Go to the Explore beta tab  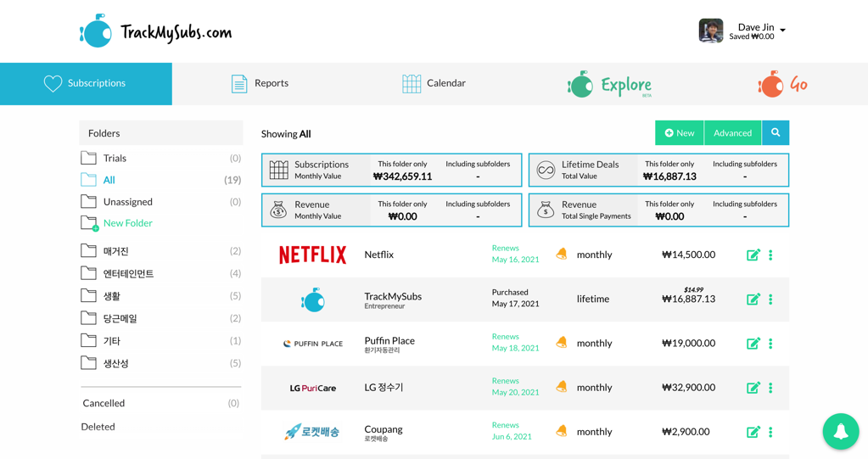pos(609,84)
